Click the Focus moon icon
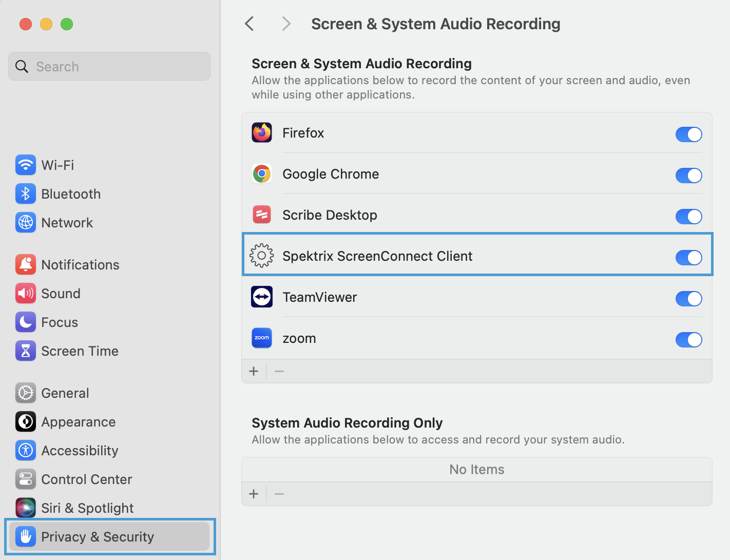This screenshot has width=730, height=560. (26, 322)
